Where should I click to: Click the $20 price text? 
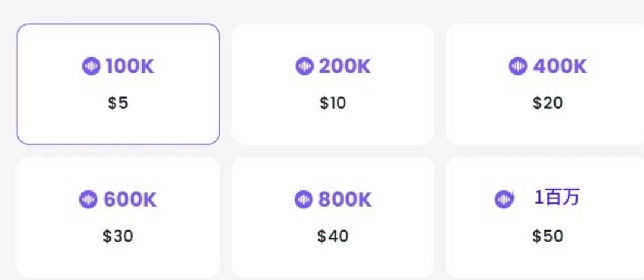pyautogui.click(x=547, y=103)
